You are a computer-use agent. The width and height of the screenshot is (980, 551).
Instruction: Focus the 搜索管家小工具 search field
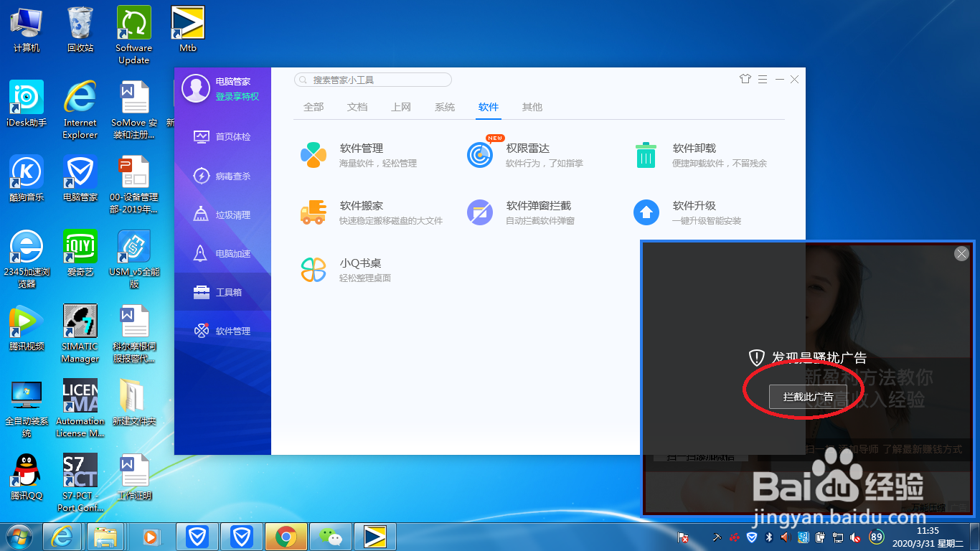click(373, 80)
